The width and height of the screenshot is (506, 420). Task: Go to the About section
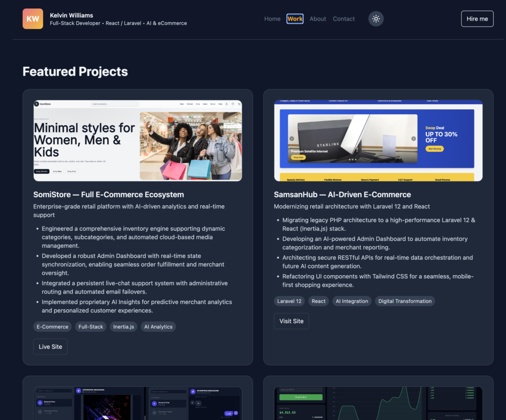[318, 19]
